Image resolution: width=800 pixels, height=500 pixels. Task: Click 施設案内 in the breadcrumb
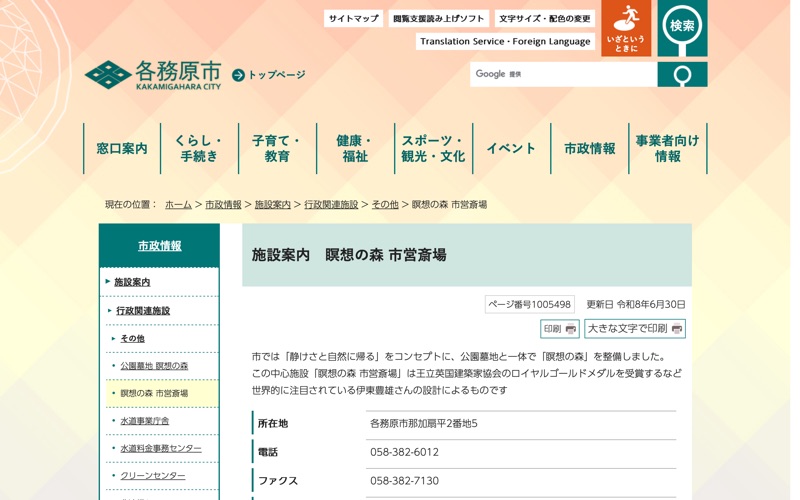(272, 205)
